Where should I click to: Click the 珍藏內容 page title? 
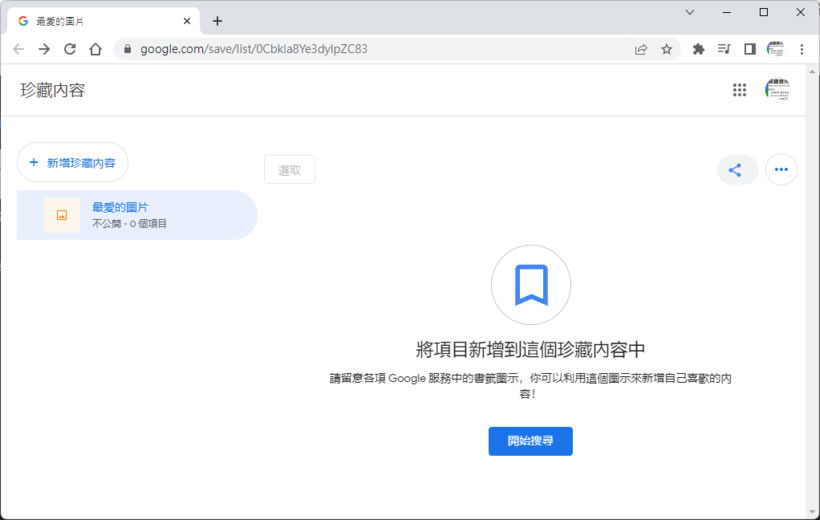click(x=52, y=90)
